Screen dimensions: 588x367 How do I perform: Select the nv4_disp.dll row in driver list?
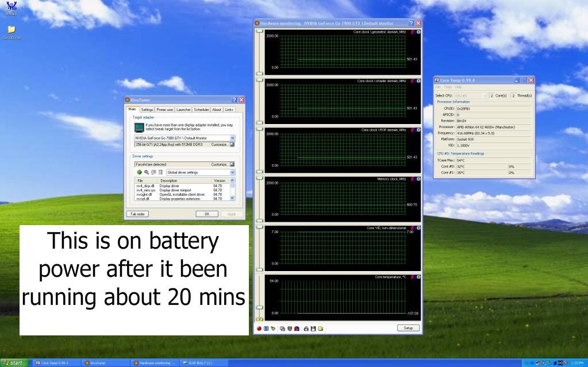click(182, 186)
